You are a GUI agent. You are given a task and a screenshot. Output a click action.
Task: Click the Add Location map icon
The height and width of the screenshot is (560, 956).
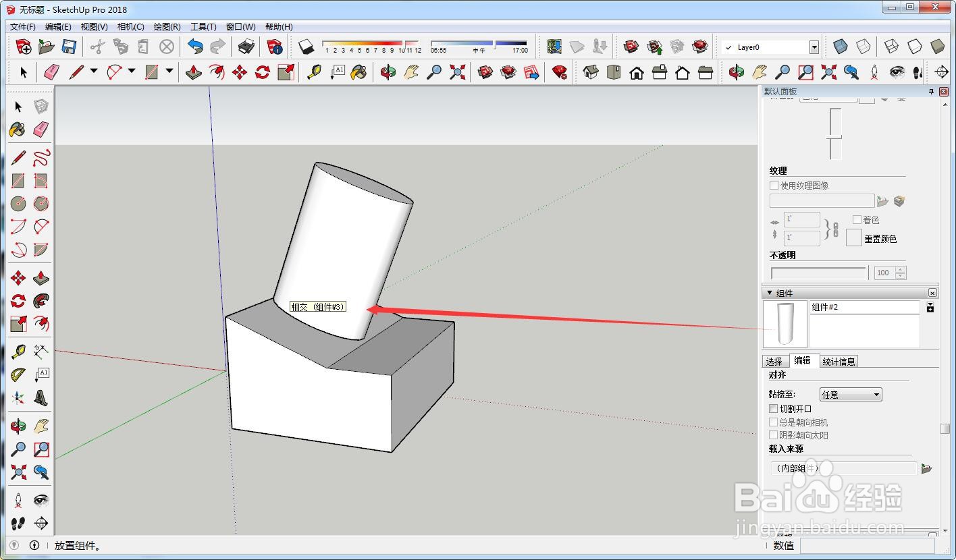[x=554, y=47]
